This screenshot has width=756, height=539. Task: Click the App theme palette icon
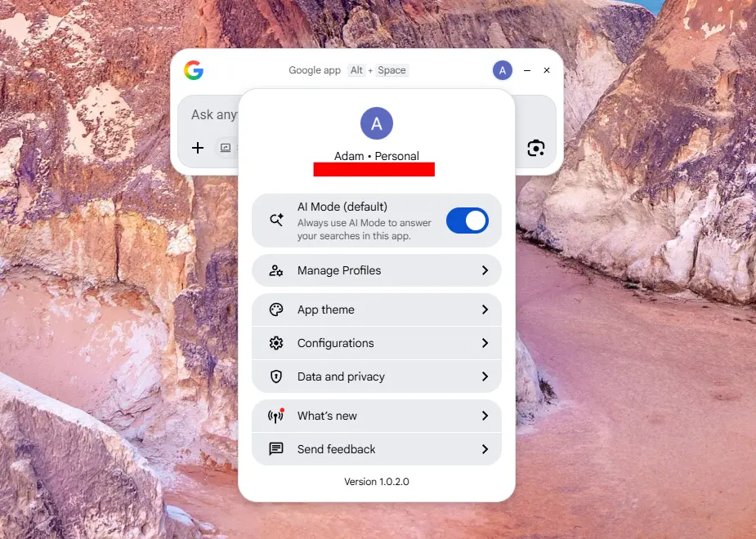pyautogui.click(x=276, y=310)
